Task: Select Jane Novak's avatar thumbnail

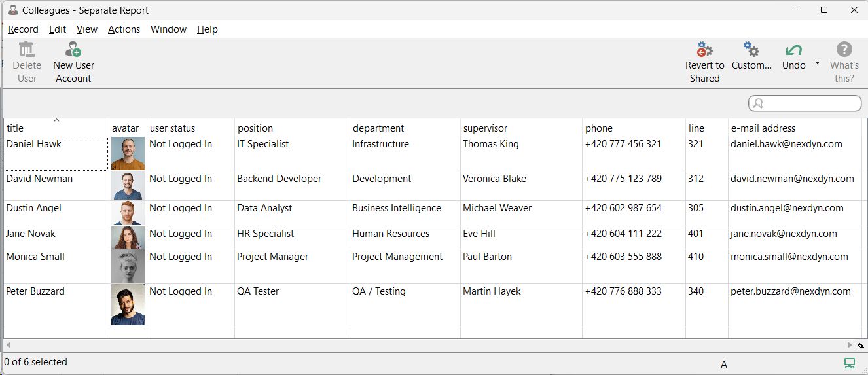Action: tap(128, 238)
